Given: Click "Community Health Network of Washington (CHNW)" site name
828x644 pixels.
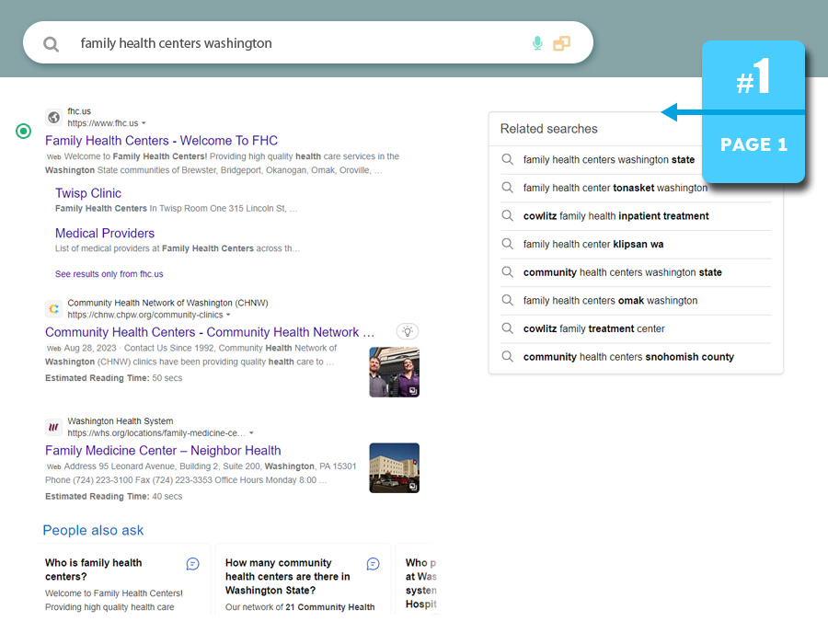Looking at the screenshot, I should (x=168, y=303).
